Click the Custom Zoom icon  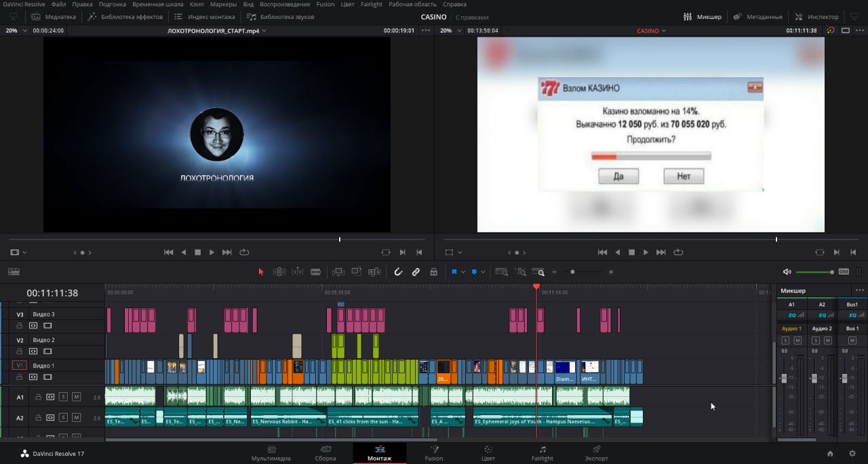point(538,271)
